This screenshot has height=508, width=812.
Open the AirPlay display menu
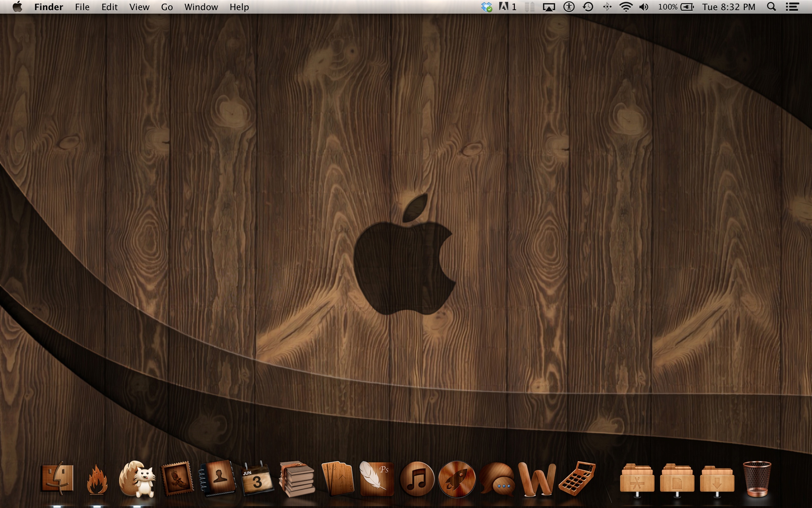pyautogui.click(x=549, y=7)
